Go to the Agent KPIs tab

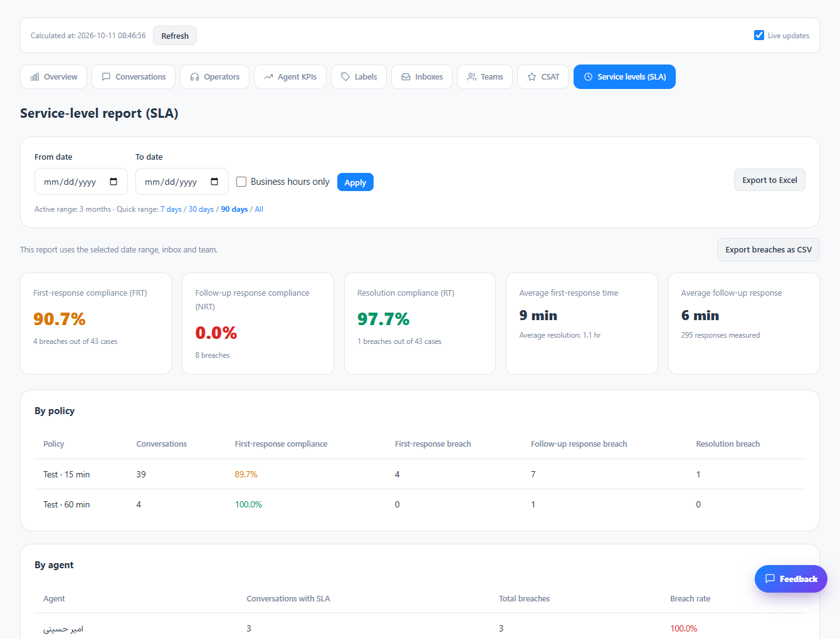tap(290, 77)
